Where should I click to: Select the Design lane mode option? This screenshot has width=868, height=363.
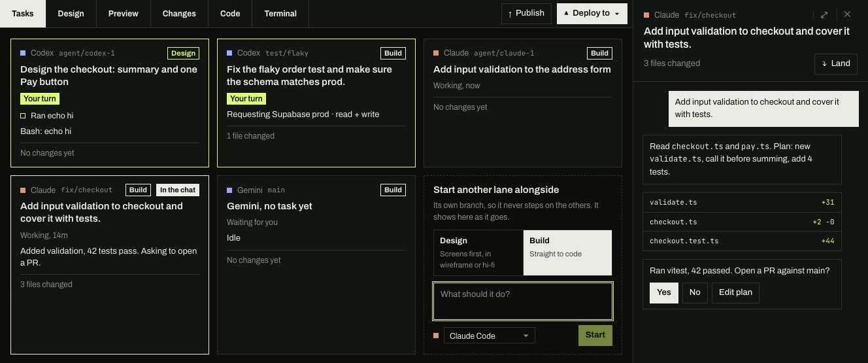(x=478, y=252)
